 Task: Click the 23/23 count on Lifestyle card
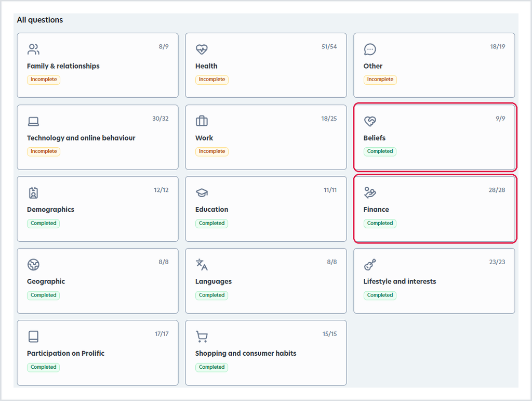click(497, 262)
